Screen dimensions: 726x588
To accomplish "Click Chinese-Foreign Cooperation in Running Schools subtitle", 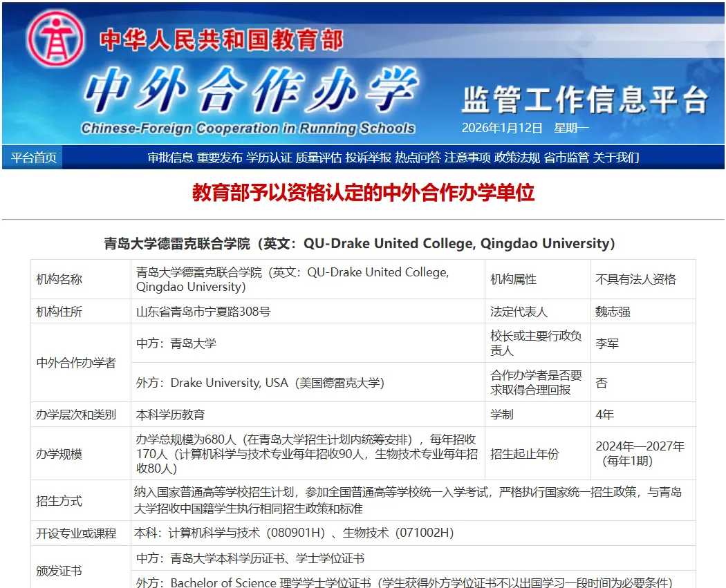I will tap(248, 129).
